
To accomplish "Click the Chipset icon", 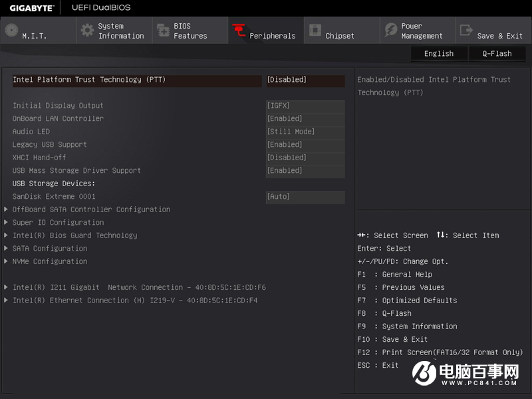I will tap(315, 31).
